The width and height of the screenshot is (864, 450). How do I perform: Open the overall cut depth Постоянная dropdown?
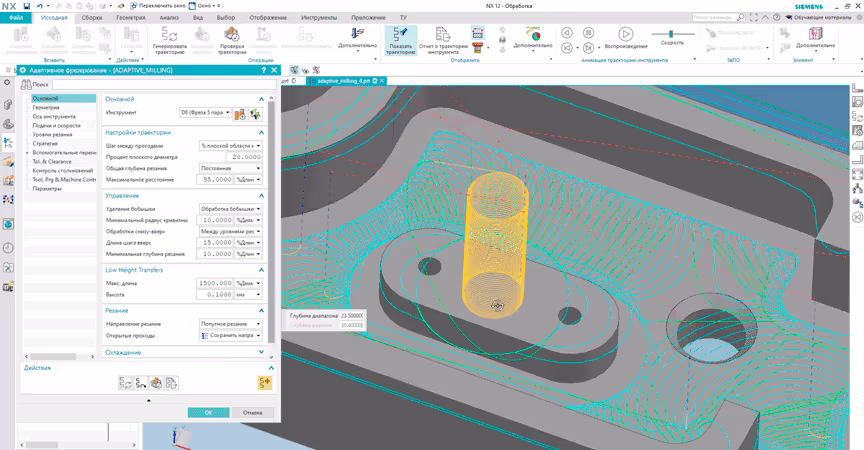pos(230,168)
